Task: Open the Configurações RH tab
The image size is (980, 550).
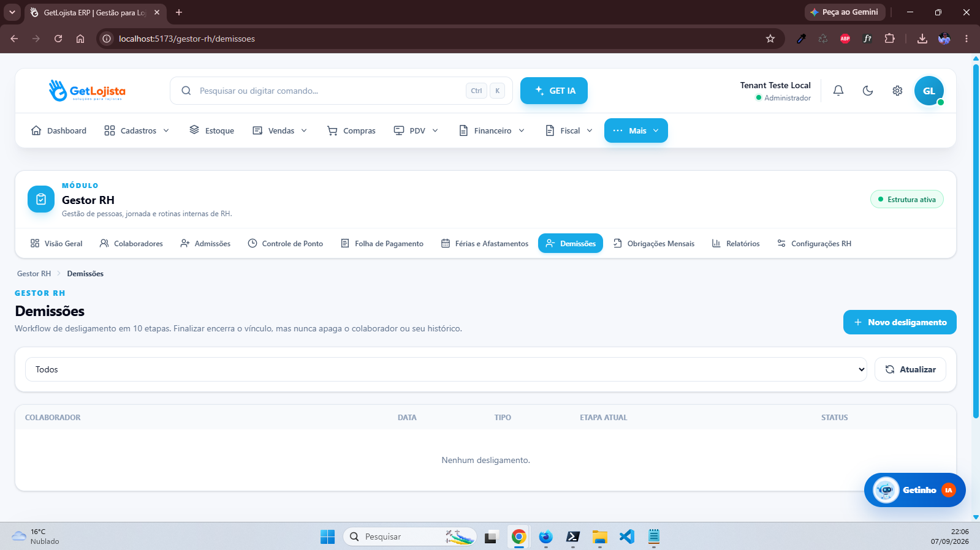Action: coord(814,243)
